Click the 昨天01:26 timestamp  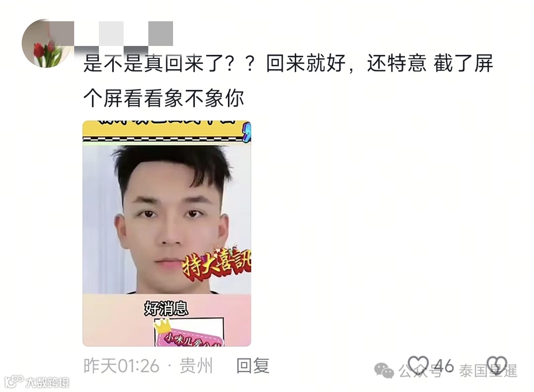pyautogui.click(x=121, y=366)
